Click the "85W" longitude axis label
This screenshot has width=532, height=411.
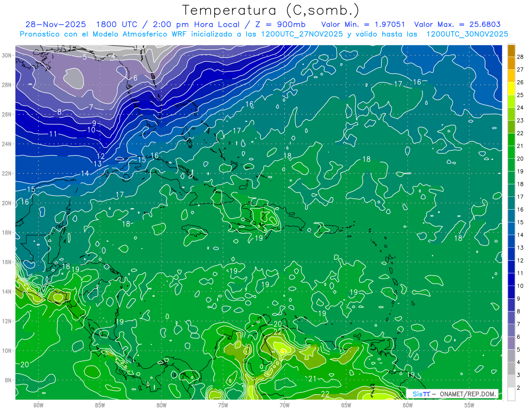(100, 406)
